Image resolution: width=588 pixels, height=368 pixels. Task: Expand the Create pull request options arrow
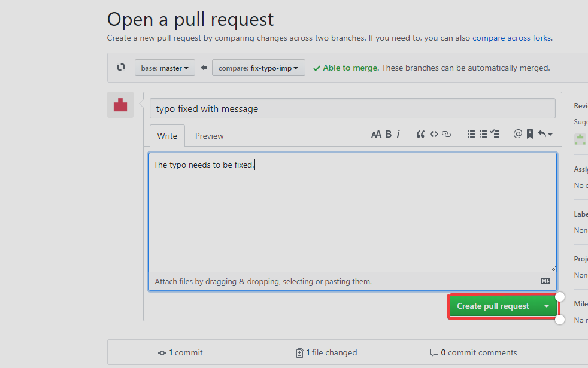click(x=547, y=306)
